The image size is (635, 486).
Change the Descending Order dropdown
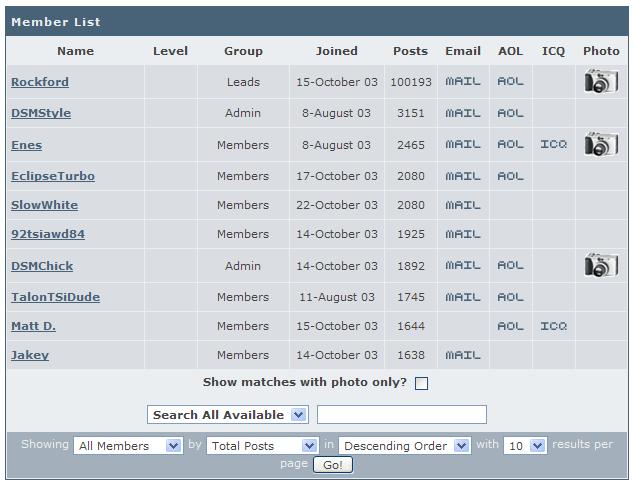(x=404, y=446)
